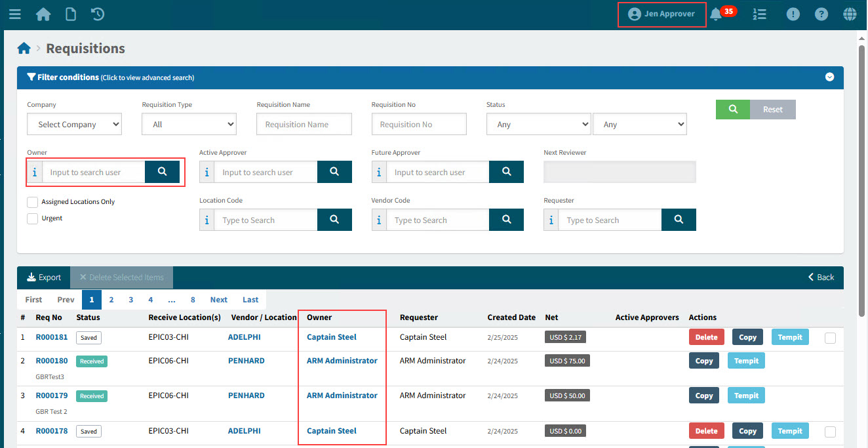Open the new document icon
Screen dimensions: 868x448
coord(70,14)
